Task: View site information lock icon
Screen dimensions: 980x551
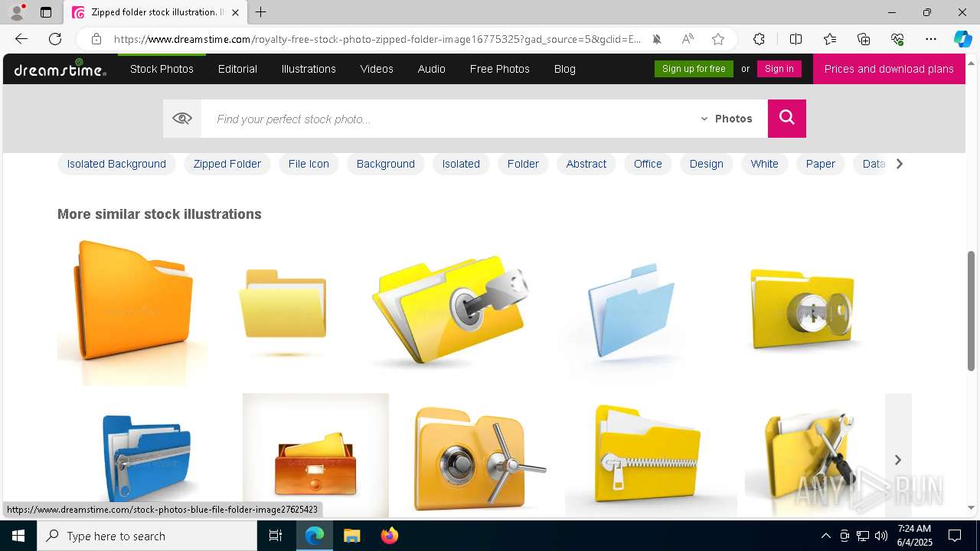Action: pos(96,39)
